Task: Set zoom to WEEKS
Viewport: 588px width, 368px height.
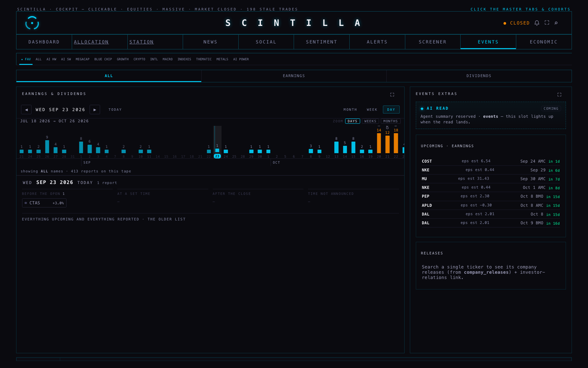Action: (370, 121)
